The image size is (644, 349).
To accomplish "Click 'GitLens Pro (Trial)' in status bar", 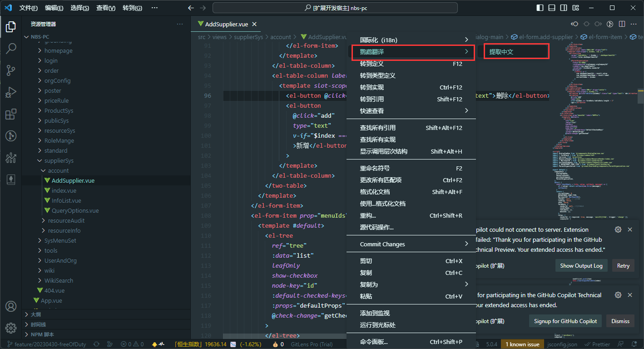I will pyautogui.click(x=311, y=344).
